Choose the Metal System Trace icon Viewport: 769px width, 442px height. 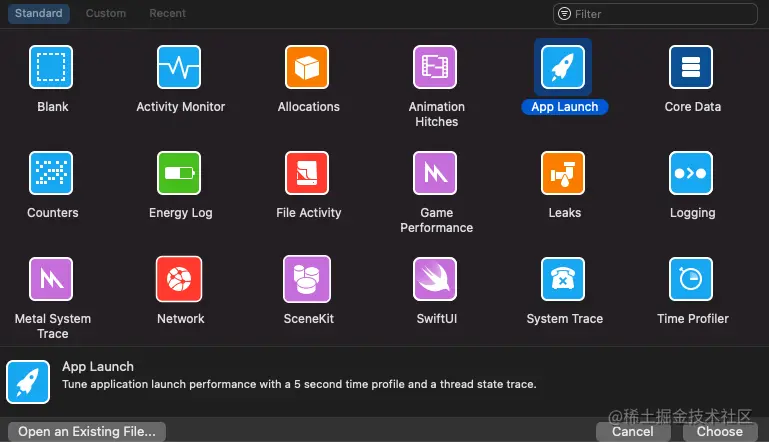click(51, 279)
